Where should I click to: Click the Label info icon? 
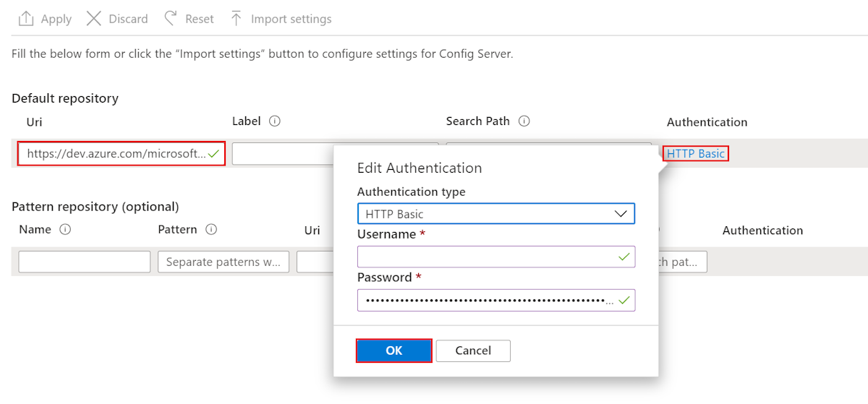click(275, 121)
